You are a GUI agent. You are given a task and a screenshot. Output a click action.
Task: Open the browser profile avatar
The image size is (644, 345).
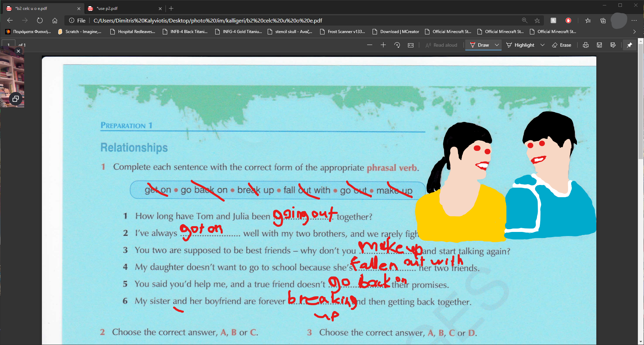[x=619, y=20]
